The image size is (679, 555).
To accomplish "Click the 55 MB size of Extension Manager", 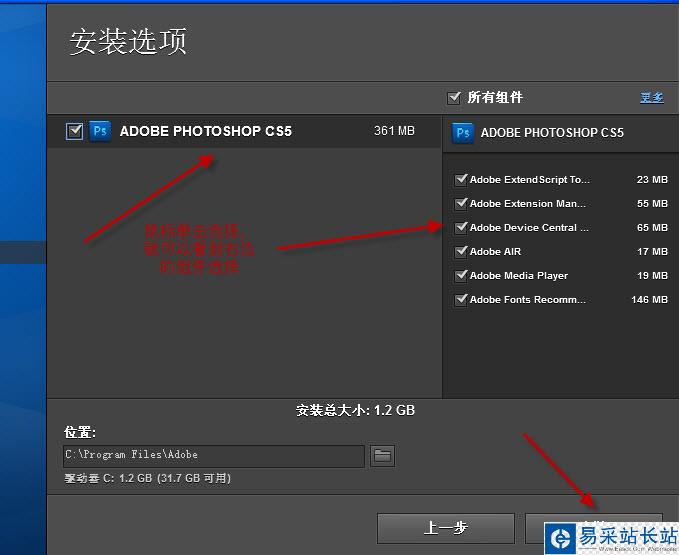I will tap(652, 203).
